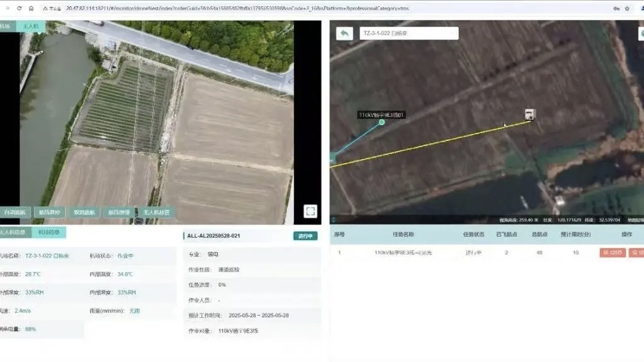Image resolution: width=644 pixels, height=362 pixels.
Task: Click the estimated time cell 10
Action: [576, 252]
